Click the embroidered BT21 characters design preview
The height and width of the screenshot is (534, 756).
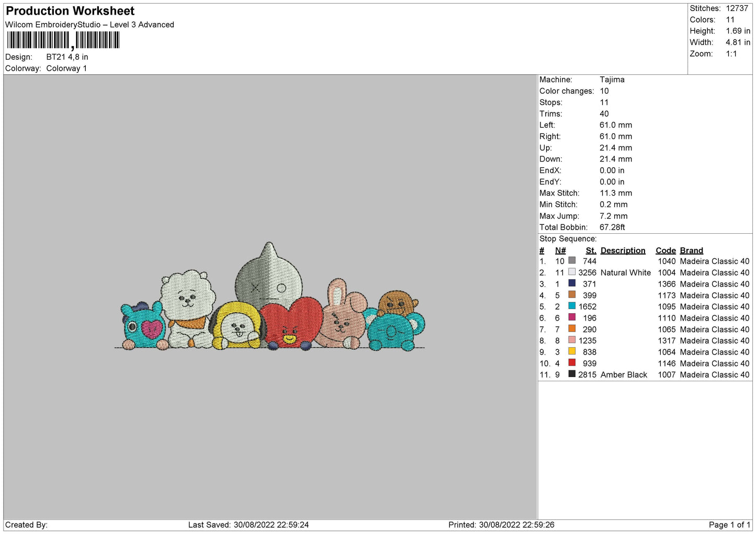(x=270, y=297)
